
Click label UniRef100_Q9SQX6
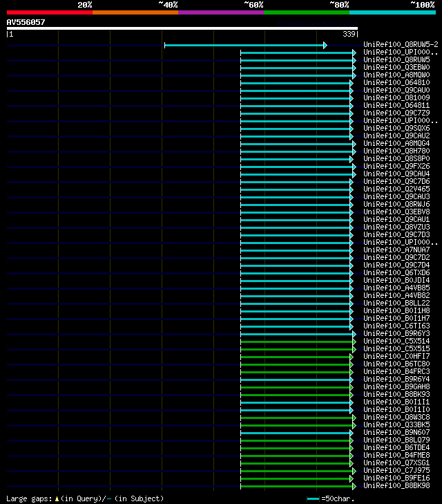(396, 128)
